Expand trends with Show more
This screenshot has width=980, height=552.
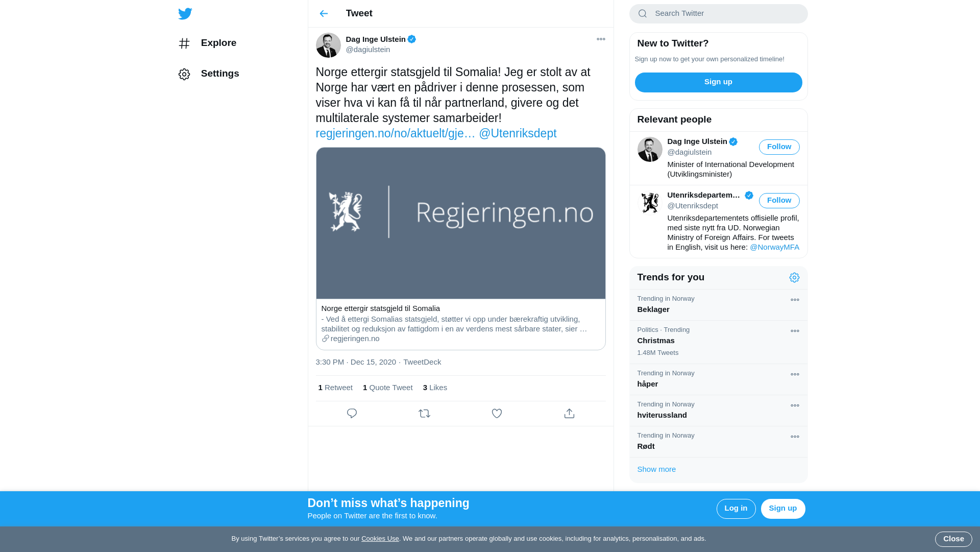tap(656, 469)
